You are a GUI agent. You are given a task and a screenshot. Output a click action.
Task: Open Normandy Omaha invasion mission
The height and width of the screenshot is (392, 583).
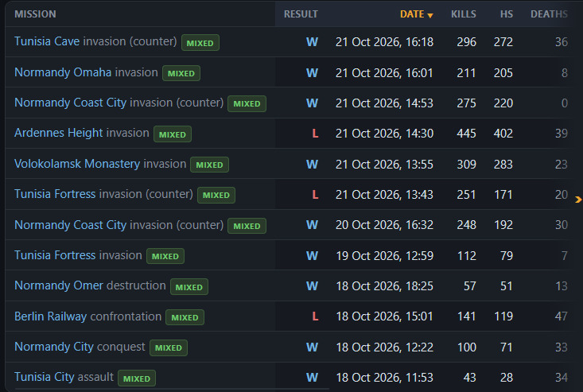click(x=86, y=72)
